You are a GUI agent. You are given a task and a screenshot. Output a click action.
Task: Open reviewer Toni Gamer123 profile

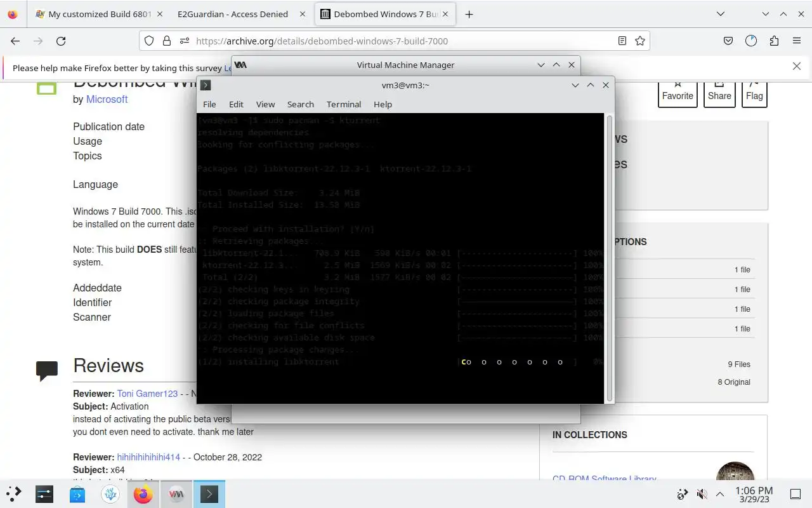pos(147,394)
